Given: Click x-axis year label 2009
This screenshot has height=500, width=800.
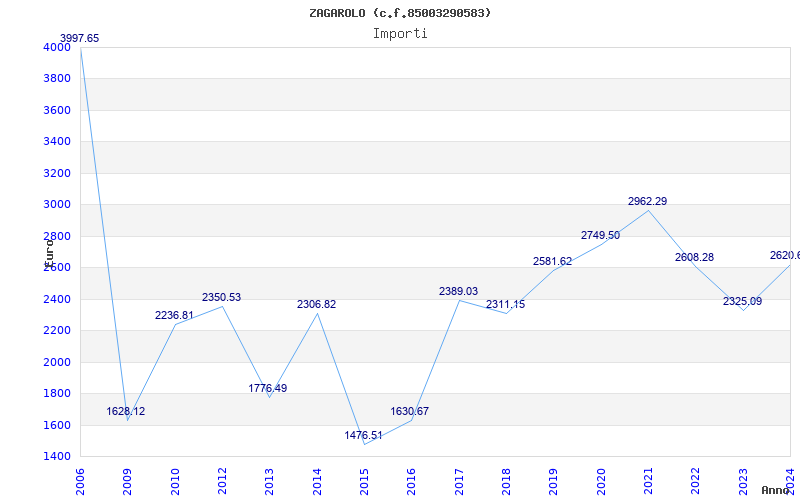Looking at the screenshot, I should pos(128,481).
